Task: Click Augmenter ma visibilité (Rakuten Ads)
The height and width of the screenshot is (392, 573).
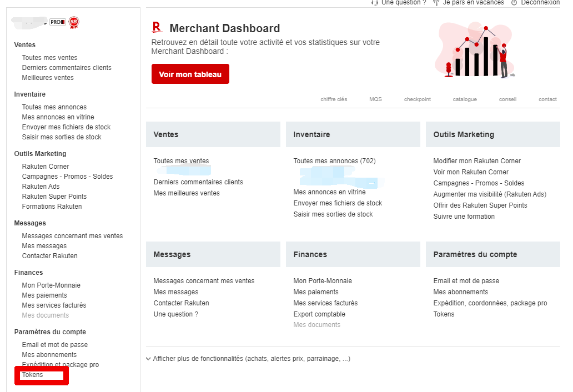Action: (x=490, y=194)
